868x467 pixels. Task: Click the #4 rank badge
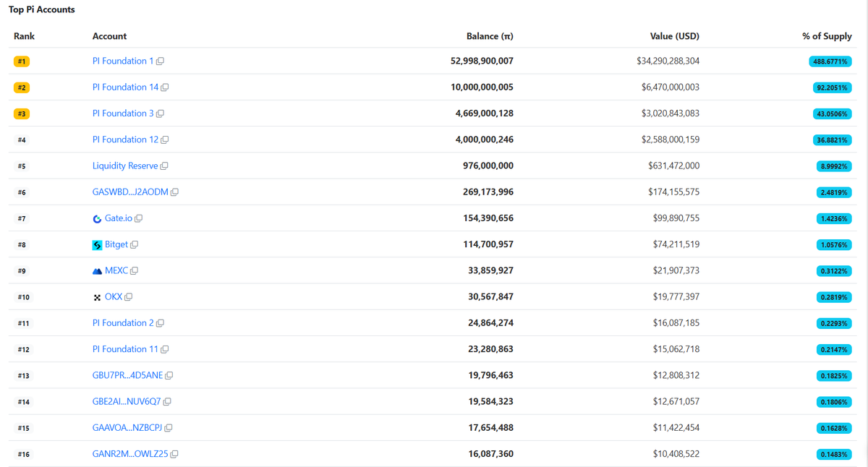coord(22,140)
